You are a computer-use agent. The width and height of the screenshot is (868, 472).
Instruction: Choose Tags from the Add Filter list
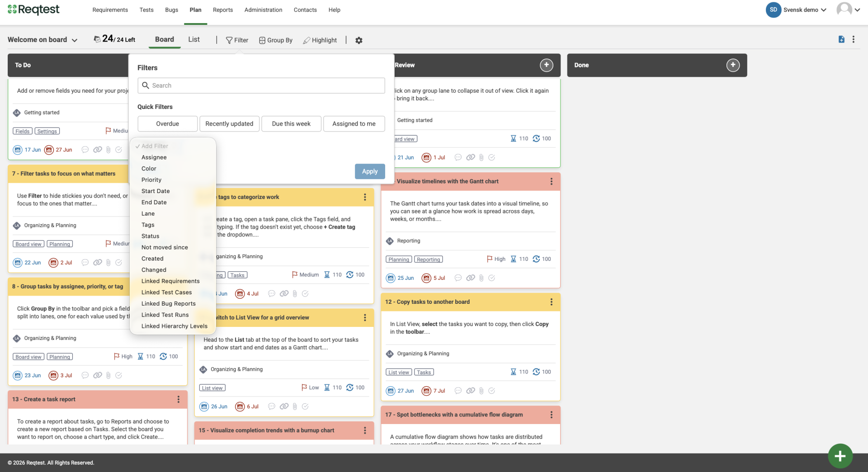pos(148,225)
